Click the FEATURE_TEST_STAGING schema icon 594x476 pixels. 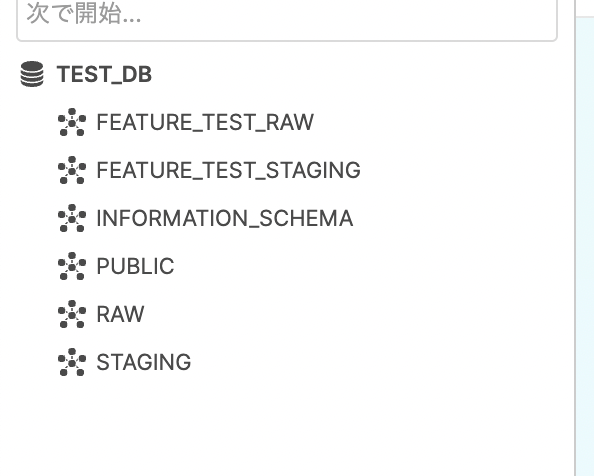72,170
